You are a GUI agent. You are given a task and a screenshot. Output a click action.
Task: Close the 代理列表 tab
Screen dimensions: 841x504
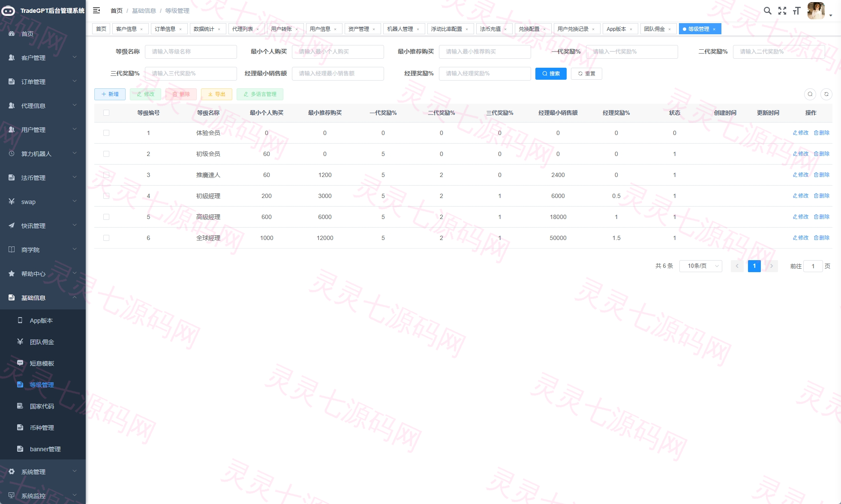(258, 29)
